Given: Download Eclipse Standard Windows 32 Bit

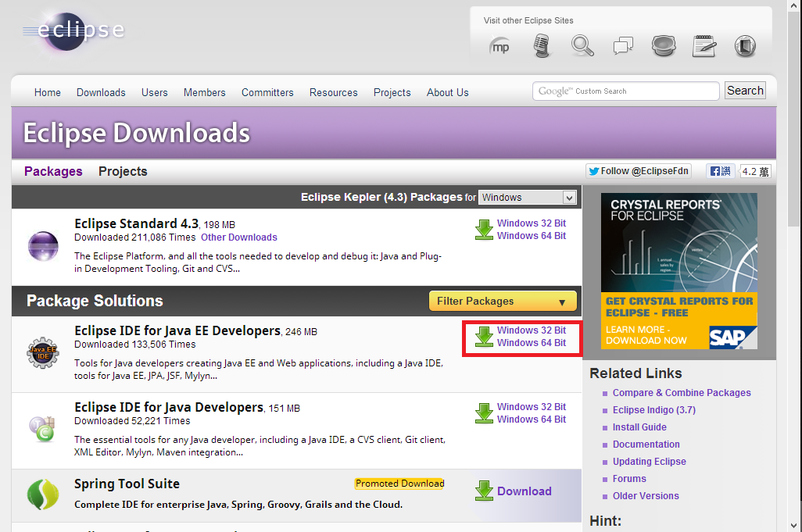Looking at the screenshot, I should [x=532, y=223].
